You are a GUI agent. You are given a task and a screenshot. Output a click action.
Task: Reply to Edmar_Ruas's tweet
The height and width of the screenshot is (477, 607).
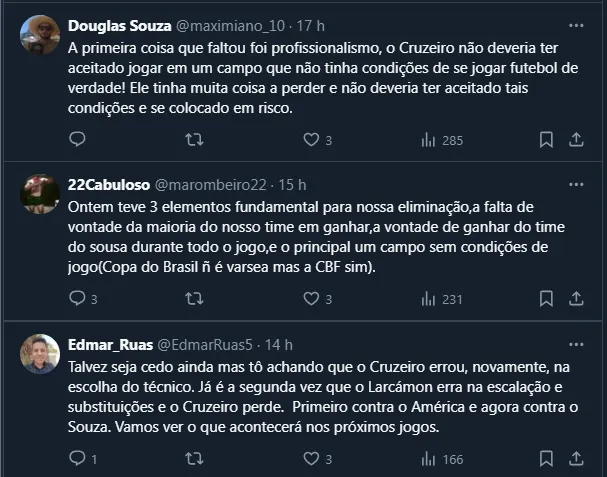(x=78, y=459)
